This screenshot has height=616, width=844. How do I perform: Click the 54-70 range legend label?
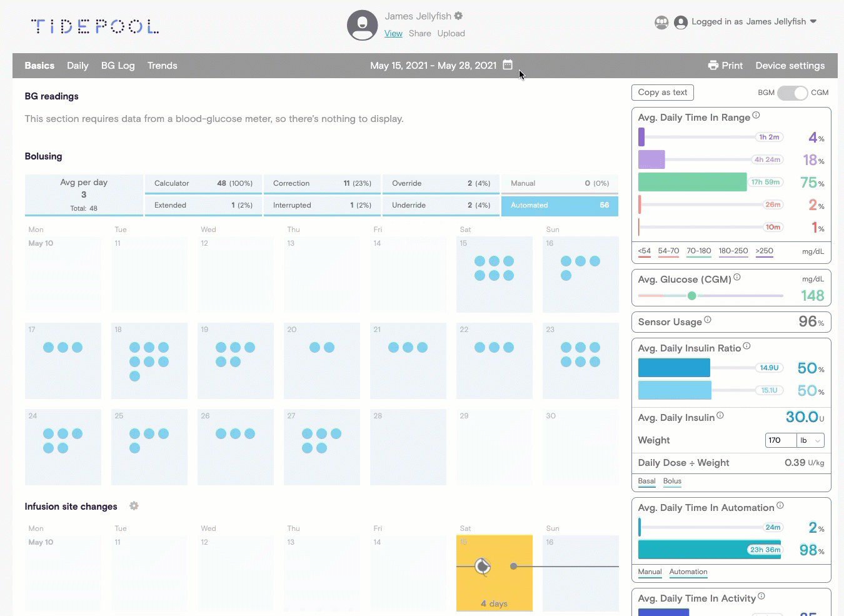[668, 251]
